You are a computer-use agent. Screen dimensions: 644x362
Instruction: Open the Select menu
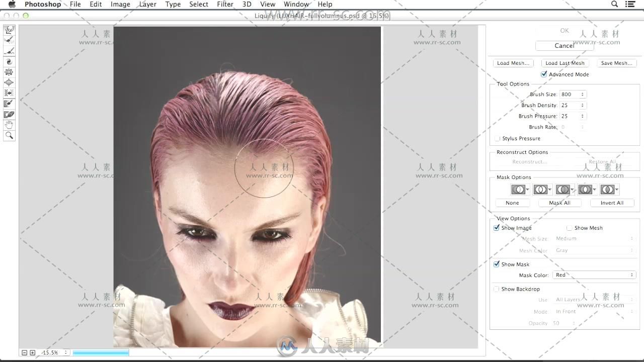pyautogui.click(x=199, y=4)
